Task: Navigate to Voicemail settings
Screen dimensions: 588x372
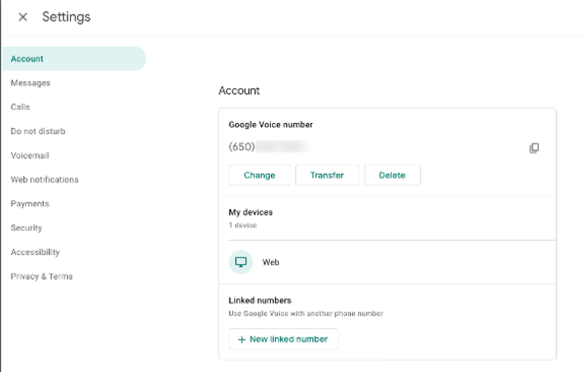Action: (x=30, y=156)
